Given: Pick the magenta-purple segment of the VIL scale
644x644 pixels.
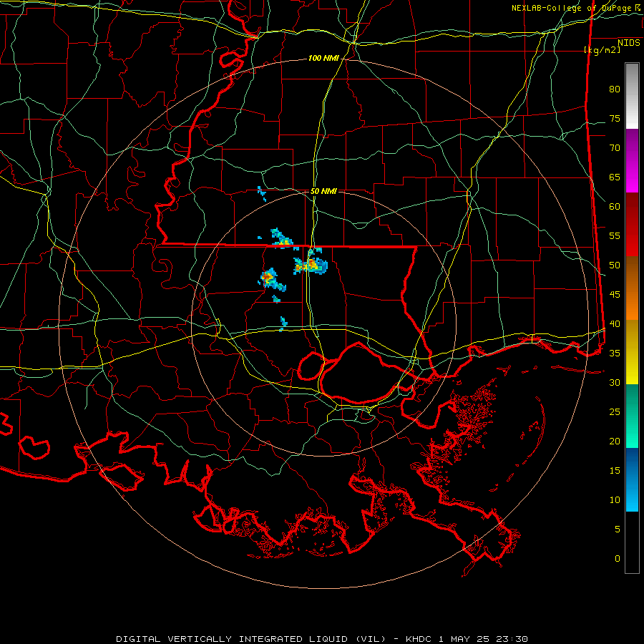Looking at the screenshot, I should [x=632, y=160].
